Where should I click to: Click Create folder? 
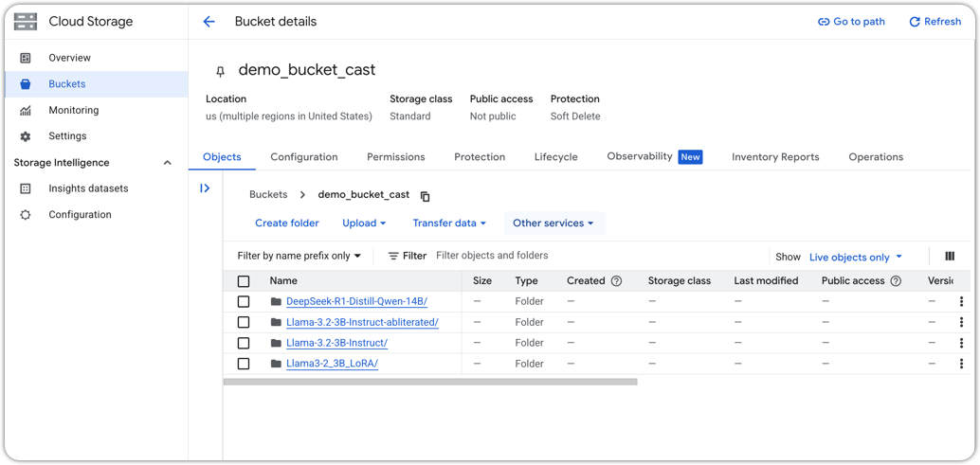287,223
